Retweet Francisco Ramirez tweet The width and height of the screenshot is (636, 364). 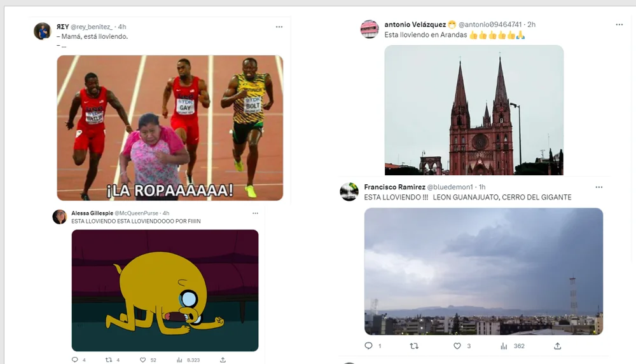click(x=414, y=346)
